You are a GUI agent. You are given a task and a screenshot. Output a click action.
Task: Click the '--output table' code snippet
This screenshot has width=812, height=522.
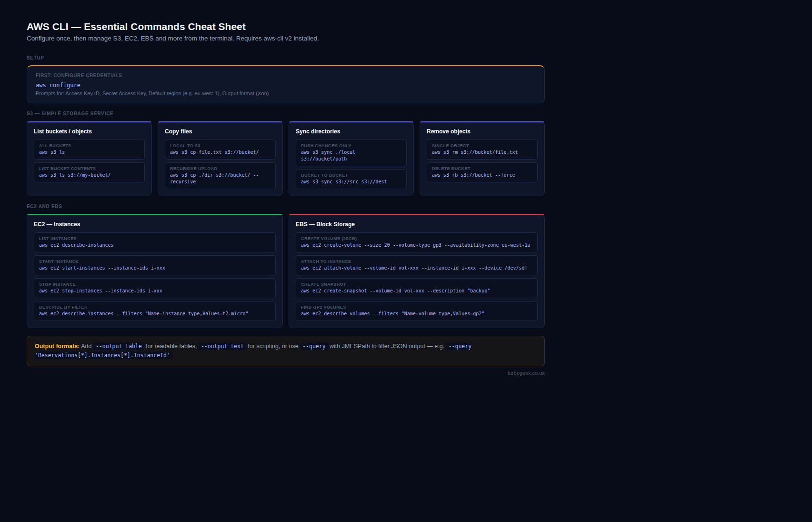click(119, 346)
